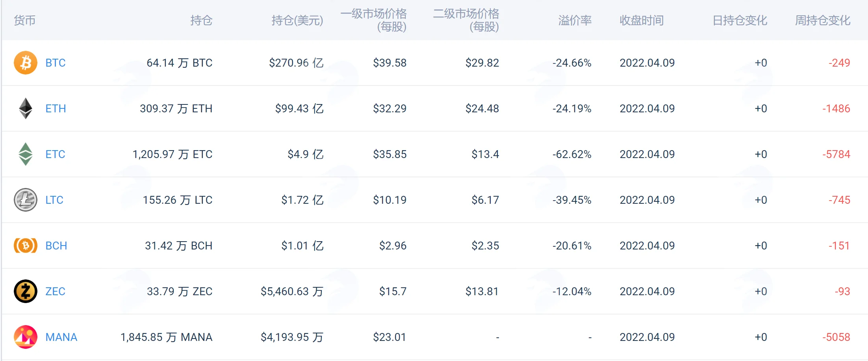Click the 收盘时间 column header
The height and width of the screenshot is (361, 868).
tap(642, 20)
